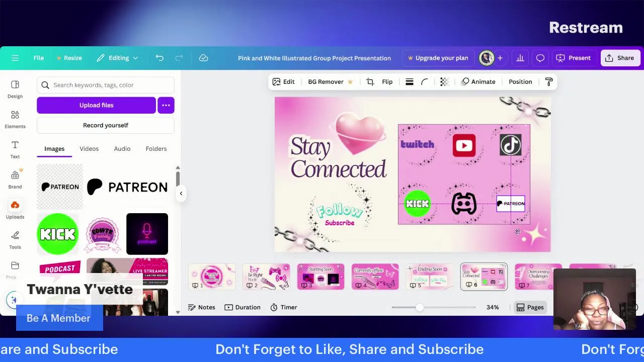Select neon podcast microphone upload thumbnail
The height and width of the screenshot is (362, 644).
tap(147, 234)
